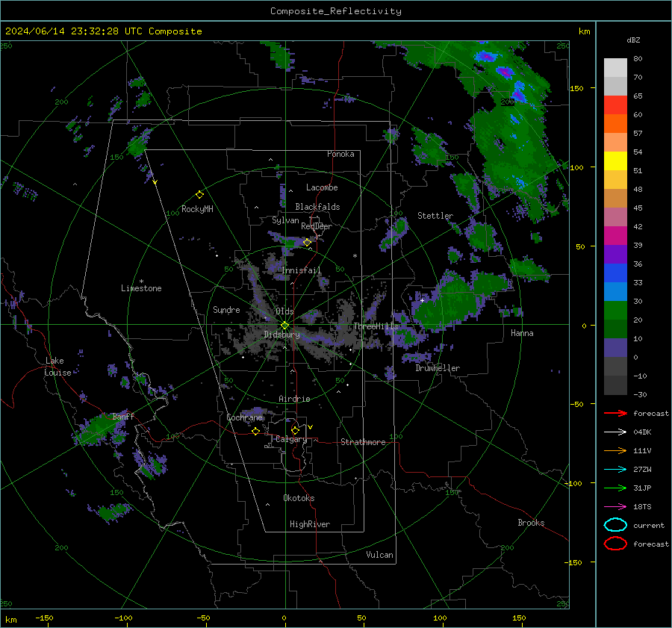Click the Composite_Reflectivity title
672x628 pixels.
click(336, 11)
